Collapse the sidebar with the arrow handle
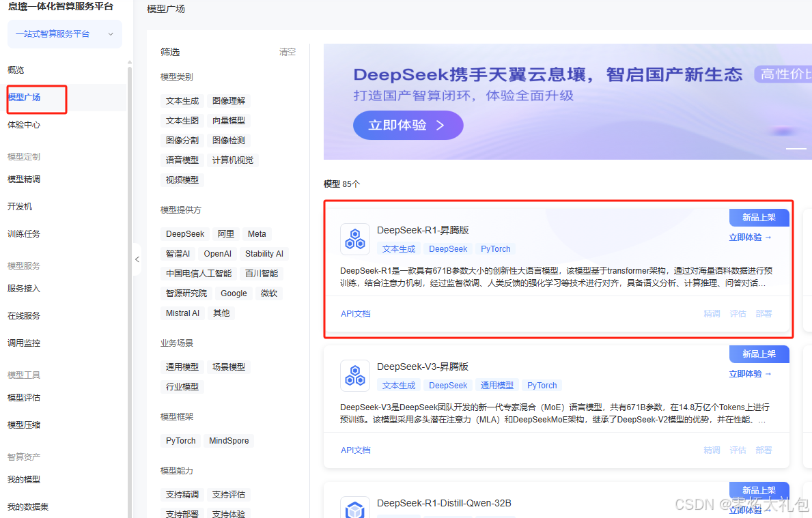The width and height of the screenshot is (812, 518). point(137,259)
